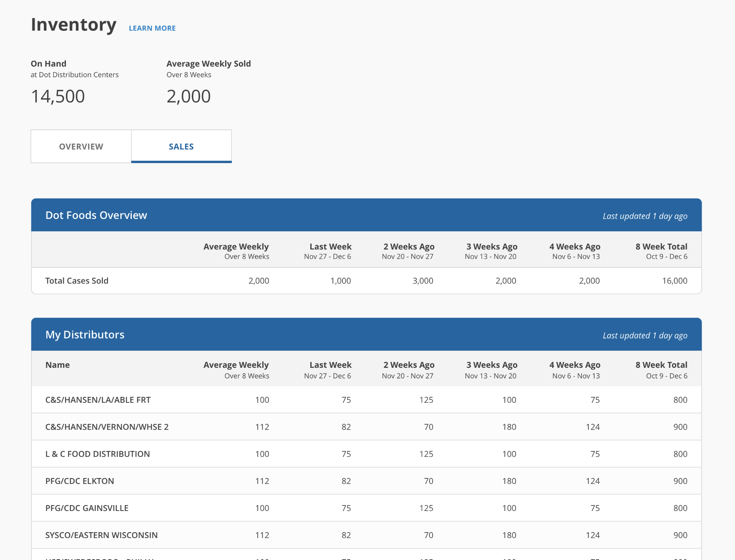
Task: Select the SALES tab
Action: (x=181, y=146)
